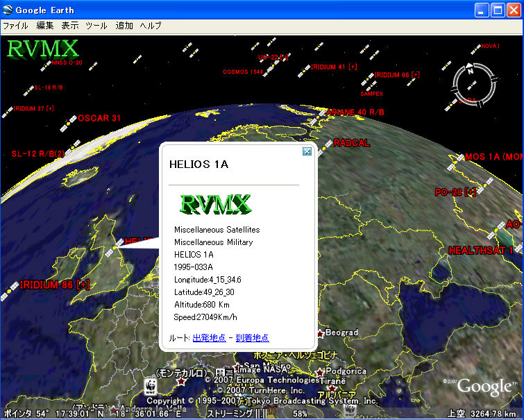Open the ヘルプ menu

(151, 26)
